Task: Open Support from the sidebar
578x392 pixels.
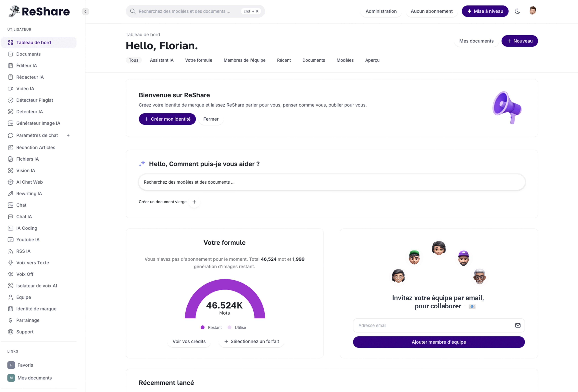Action: click(x=39, y=332)
